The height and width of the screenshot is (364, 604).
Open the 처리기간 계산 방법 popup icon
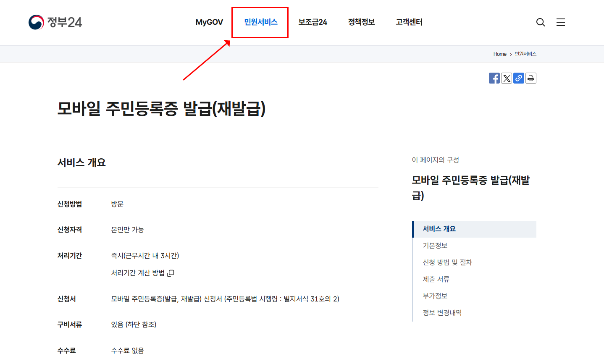(171, 273)
